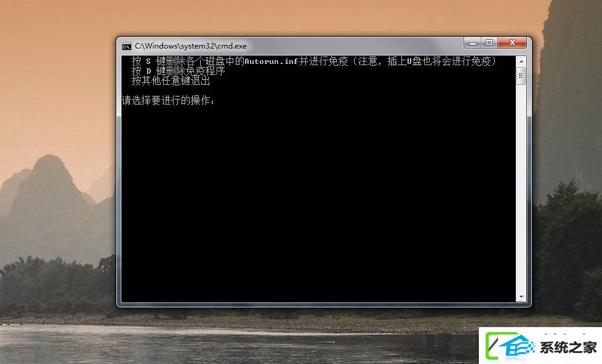
Task: Click the prompt '请选择要进行的操作:'
Action: 168,100
